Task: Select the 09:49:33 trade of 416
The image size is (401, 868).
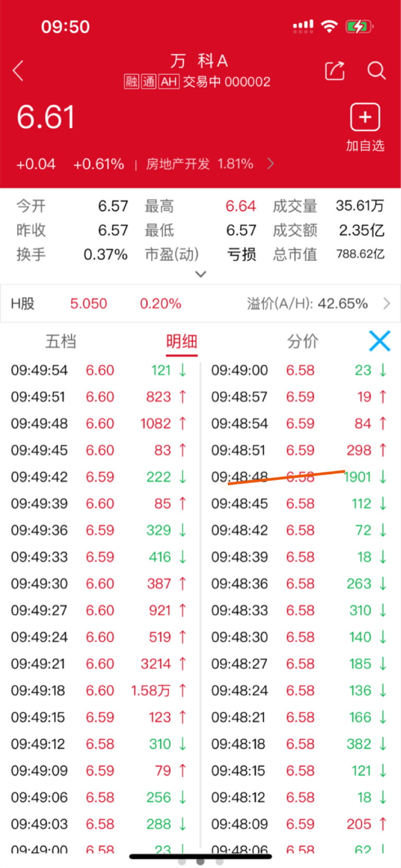Action: click(x=99, y=557)
